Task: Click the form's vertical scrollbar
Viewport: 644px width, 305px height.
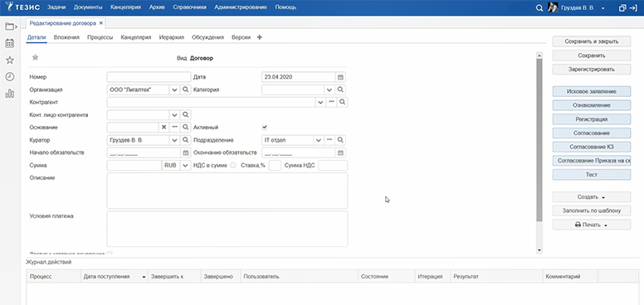Action: [x=539, y=141]
